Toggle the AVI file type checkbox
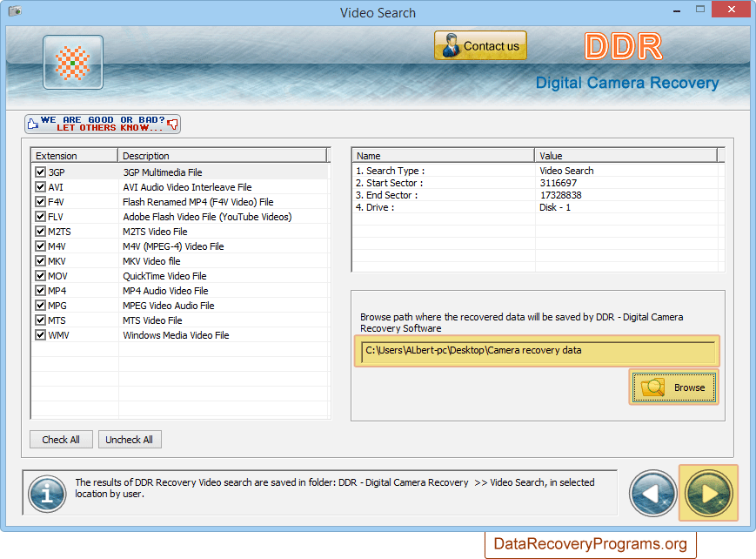Screen dimensions: 756x559 [40, 187]
